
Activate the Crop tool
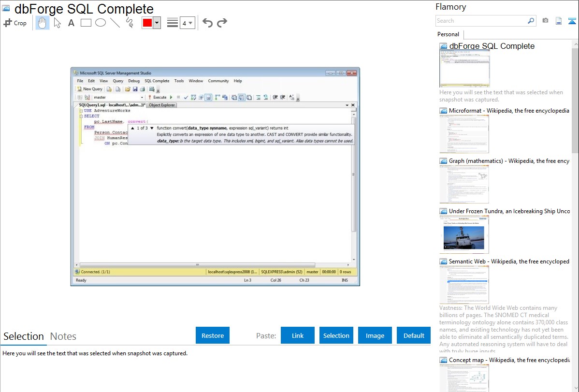[x=15, y=23]
